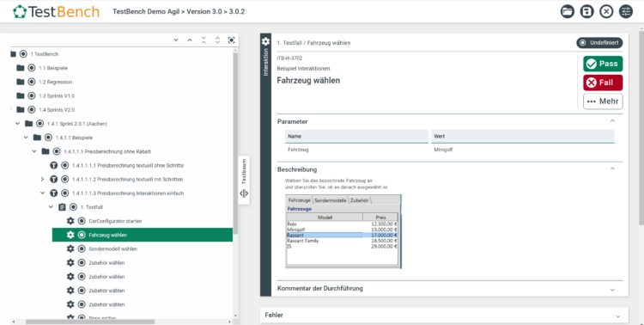Toggle status circle of 1.2 Regression

coord(32,82)
